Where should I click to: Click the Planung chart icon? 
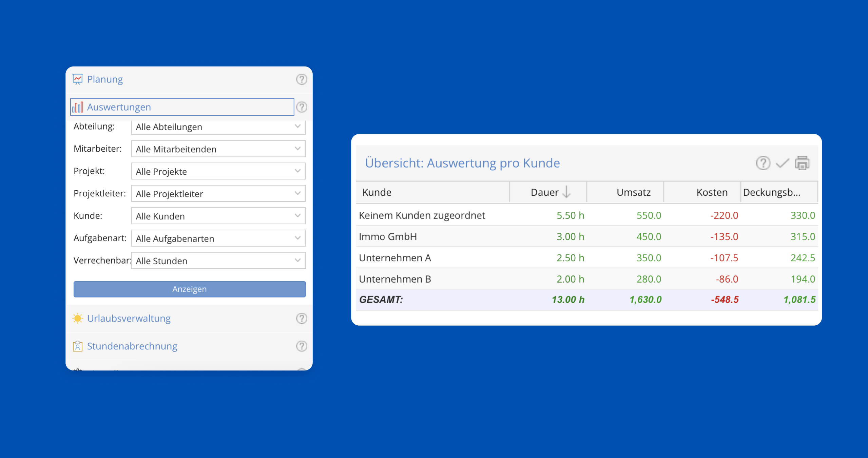[x=78, y=79]
